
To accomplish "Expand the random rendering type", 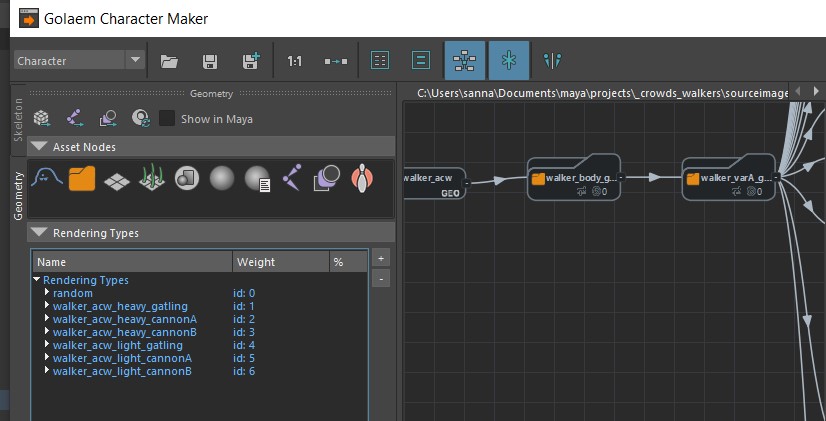I will tap(47, 292).
